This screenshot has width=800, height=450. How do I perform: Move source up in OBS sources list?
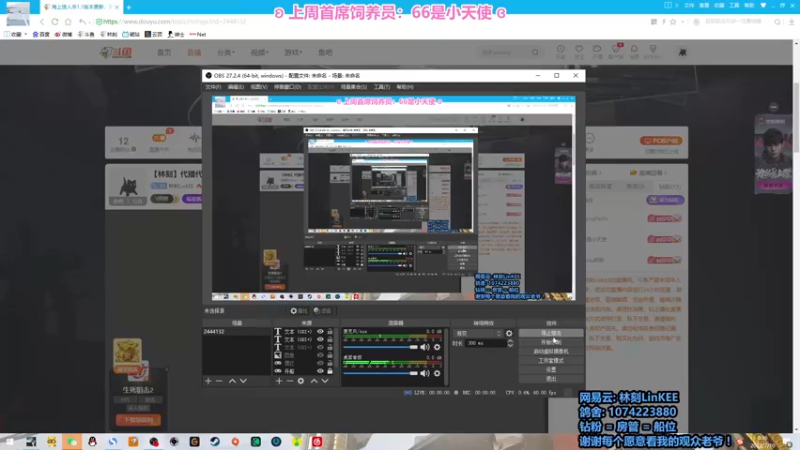click(314, 381)
